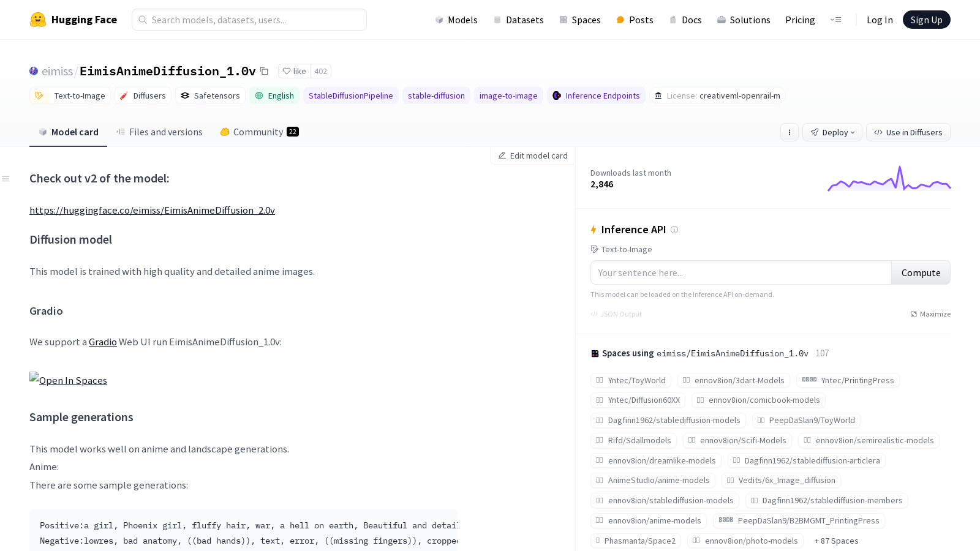Open the three-dot model options menu
Screen dimensions: 980x551
pyautogui.click(x=790, y=132)
